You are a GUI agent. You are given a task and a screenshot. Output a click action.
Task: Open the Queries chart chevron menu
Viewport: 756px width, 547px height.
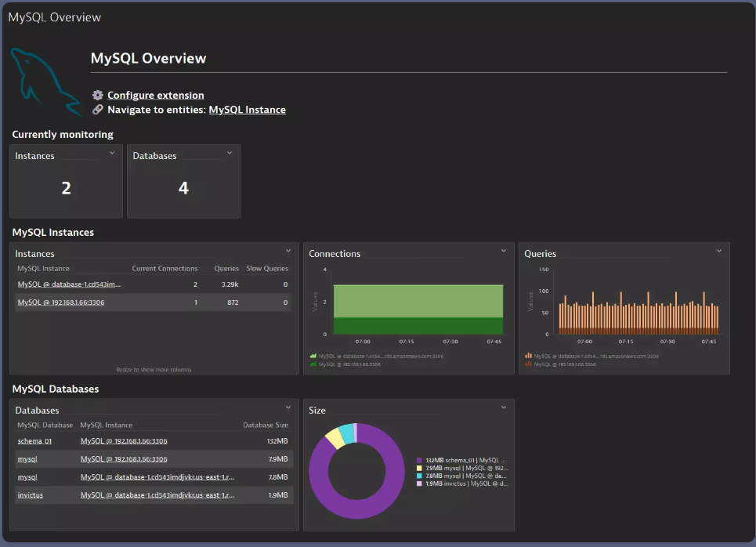pyautogui.click(x=719, y=251)
